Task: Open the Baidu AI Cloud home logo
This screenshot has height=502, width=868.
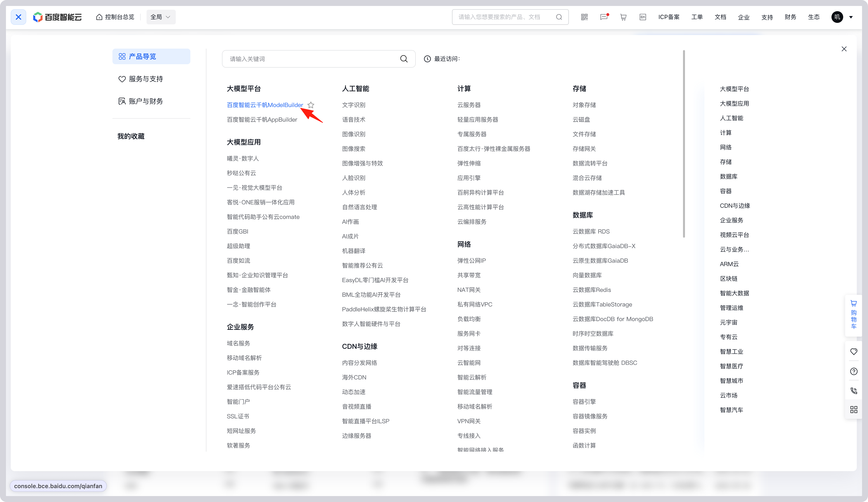Action: tap(57, 17)
